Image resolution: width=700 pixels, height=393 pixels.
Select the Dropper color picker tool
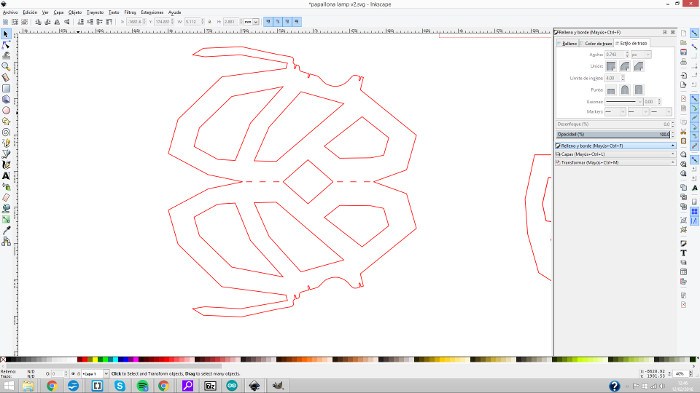pyautogui.click(x=6, y=230)
